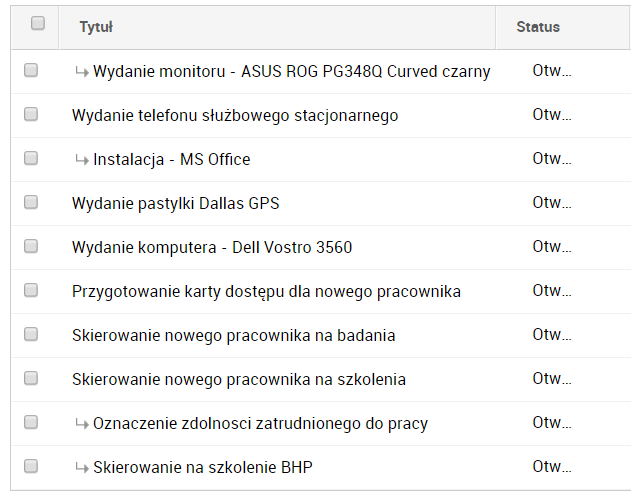Select checkbox beside Przygotowanie karty dostępu
This screenshot has width=631, height=500.
(x=31, y=291)
